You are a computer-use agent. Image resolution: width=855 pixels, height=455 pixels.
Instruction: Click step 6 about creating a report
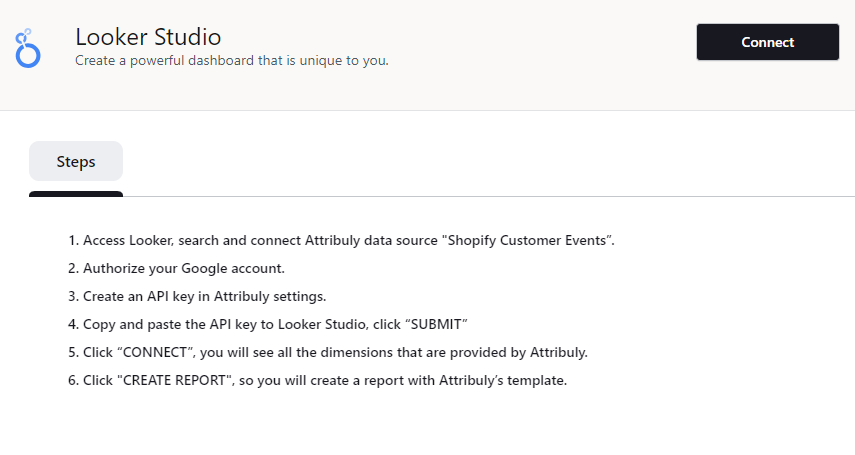click(318, 380)
